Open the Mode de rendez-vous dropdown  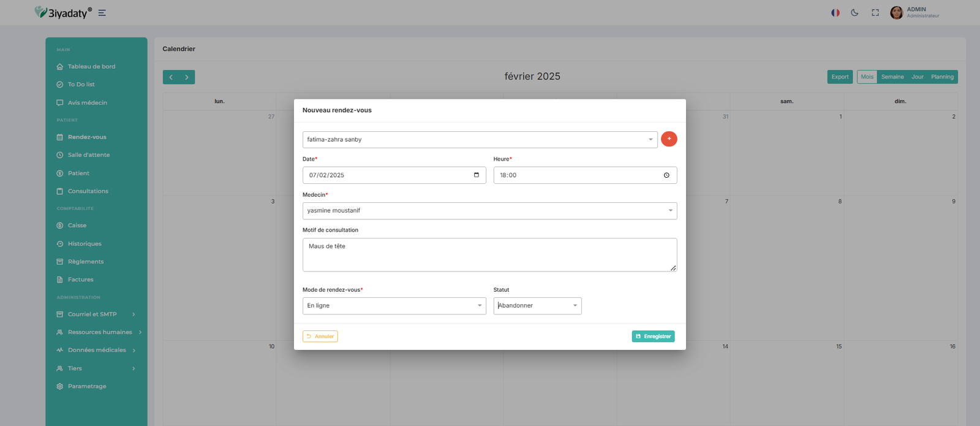click(394, 306)
